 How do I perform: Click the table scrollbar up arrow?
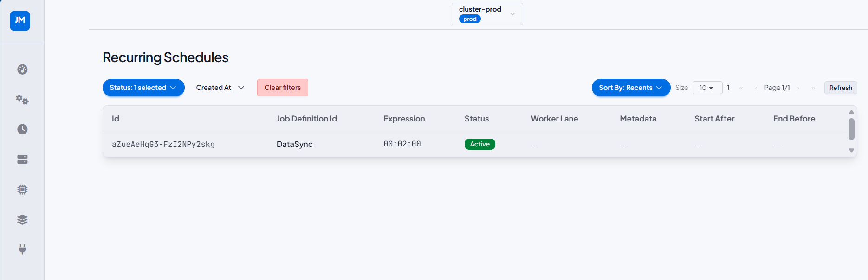[x=851, y=112]
